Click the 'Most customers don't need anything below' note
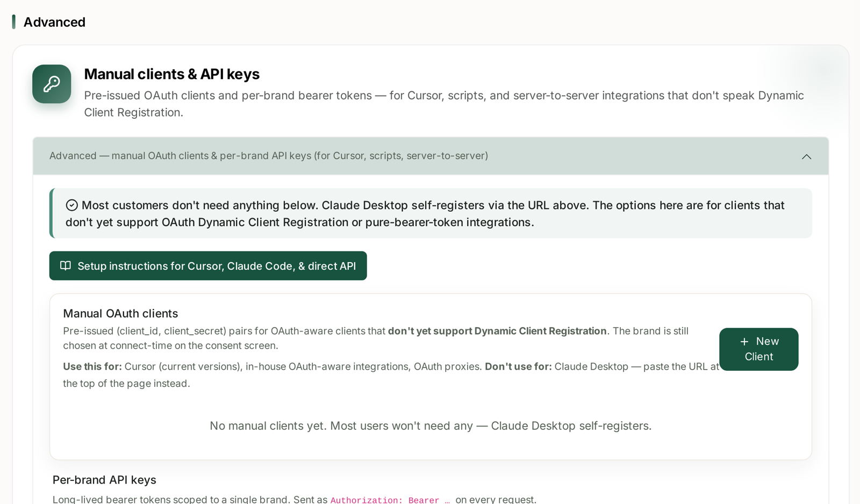The image size is (860, 504). [x=425, y=213]
